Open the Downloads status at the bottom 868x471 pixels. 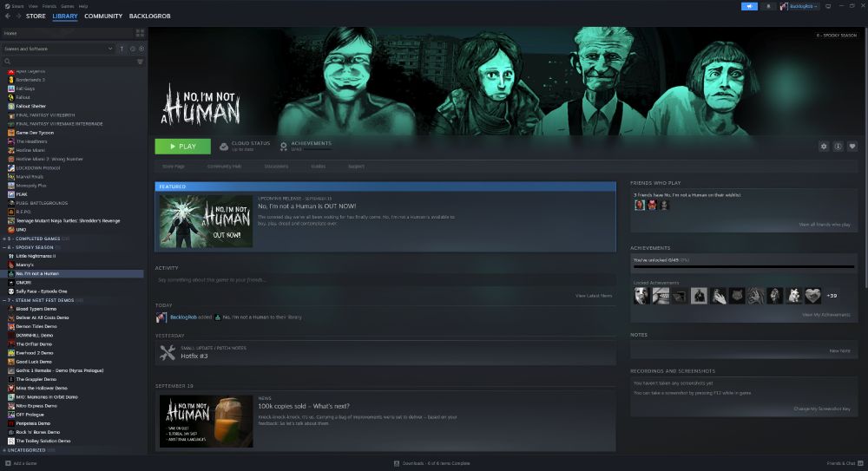click(x=431, y=463)
